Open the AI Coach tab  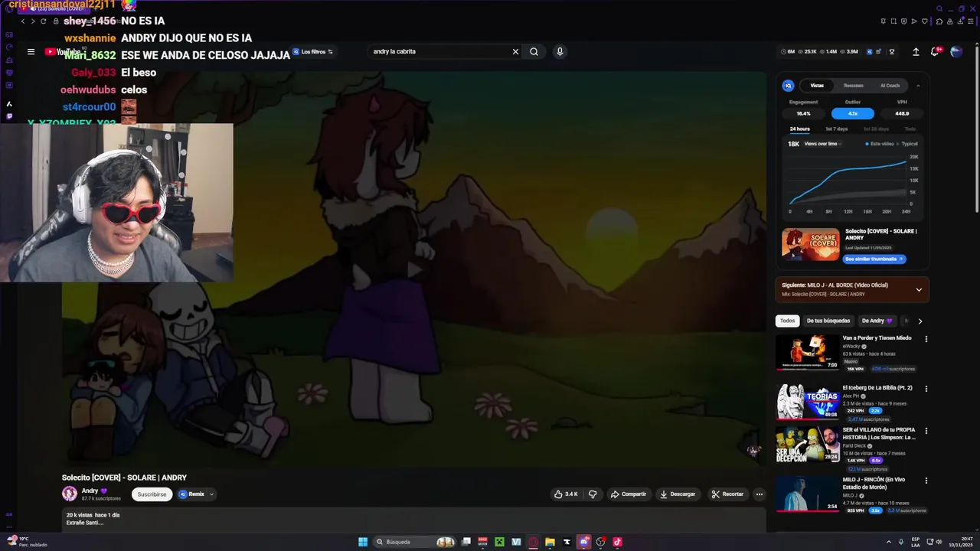(890, 86)
